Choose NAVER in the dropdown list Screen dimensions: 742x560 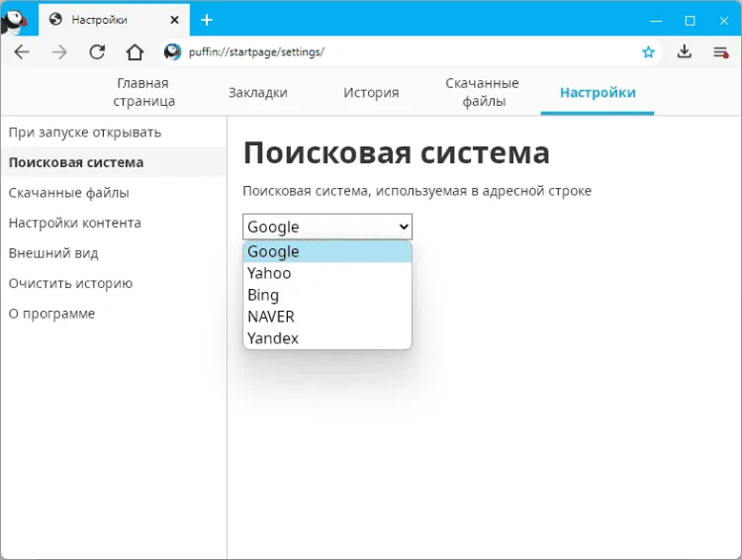327,317
